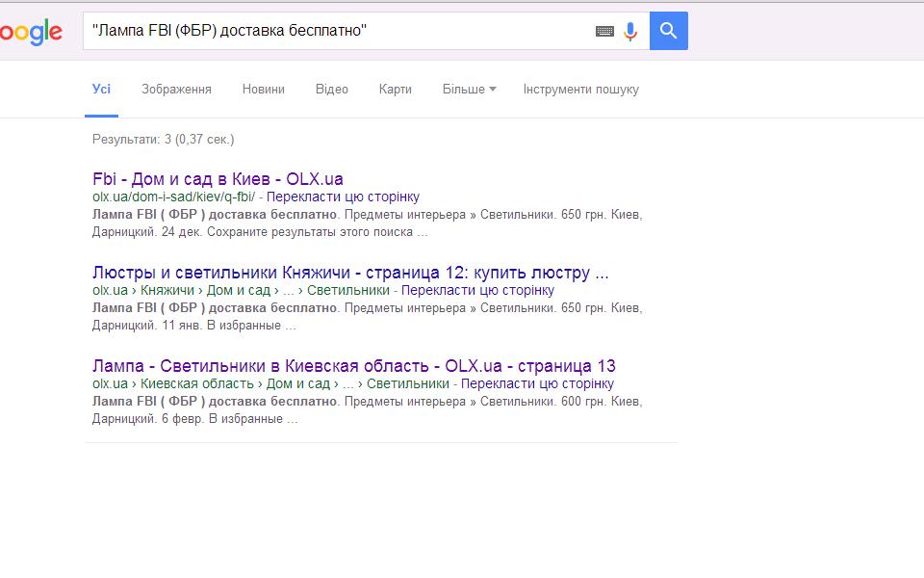924x578 pixels.
Task: Expand the Більше dropdown menu
Action: point(469,89)
